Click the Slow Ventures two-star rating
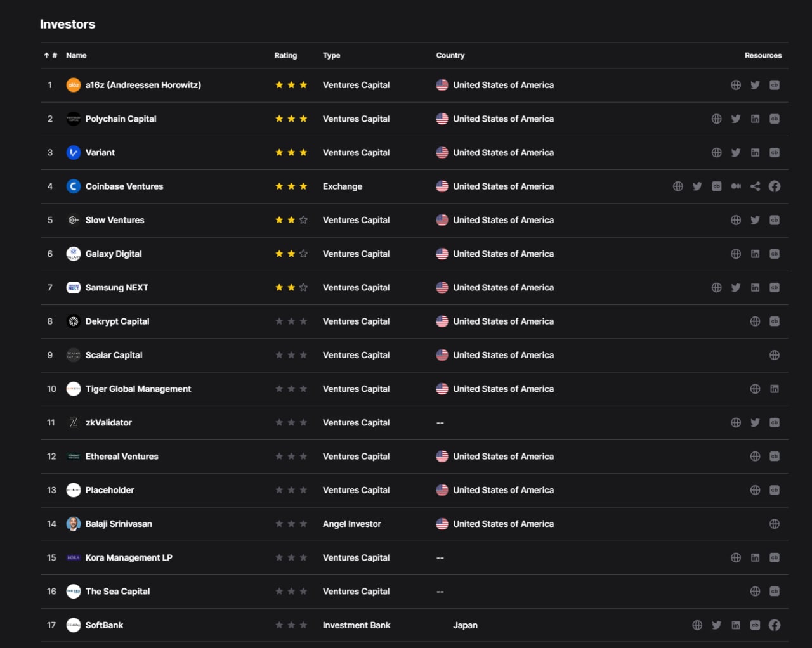The image size is (812, 648). click(291, 220)
